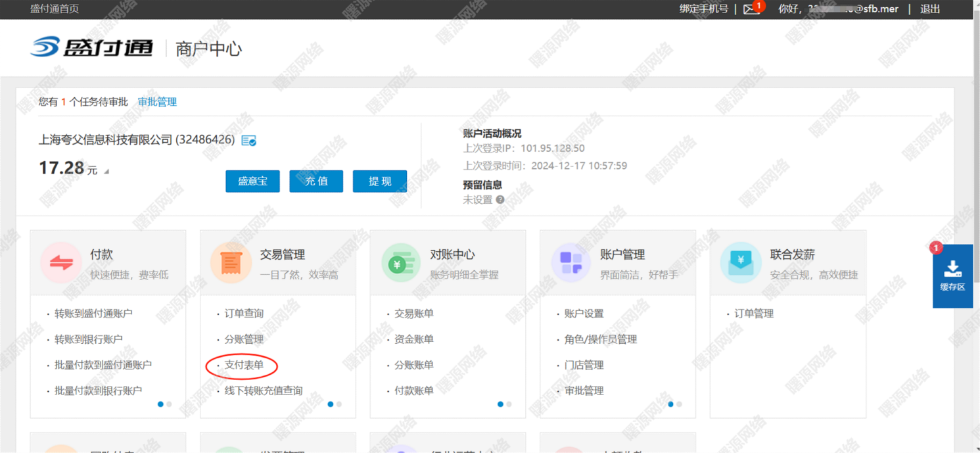Click the 对账中心 card title
980x453 pixels.
[x=452, y=254]
